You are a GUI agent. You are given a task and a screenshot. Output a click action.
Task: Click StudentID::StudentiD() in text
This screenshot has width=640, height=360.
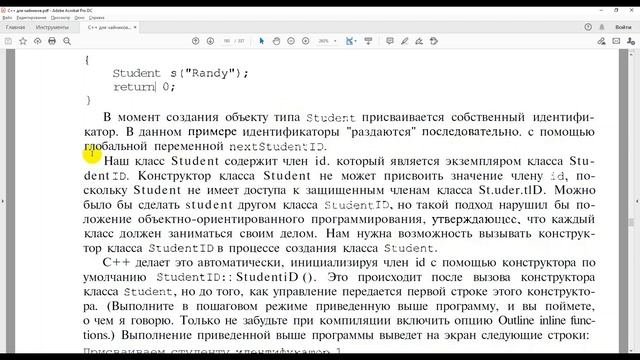coord(235,277)
